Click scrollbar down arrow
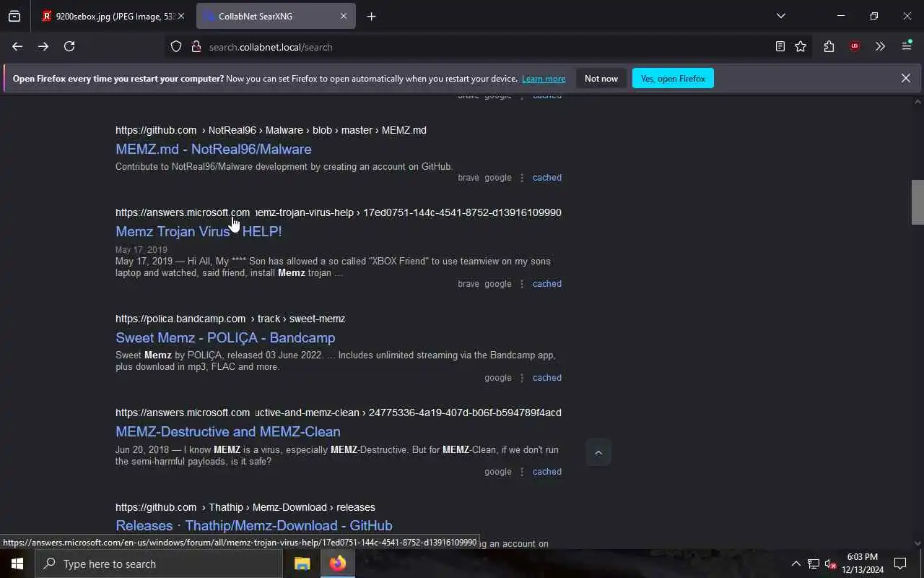Viewport: 924px width, 578px height. (918, 543)
